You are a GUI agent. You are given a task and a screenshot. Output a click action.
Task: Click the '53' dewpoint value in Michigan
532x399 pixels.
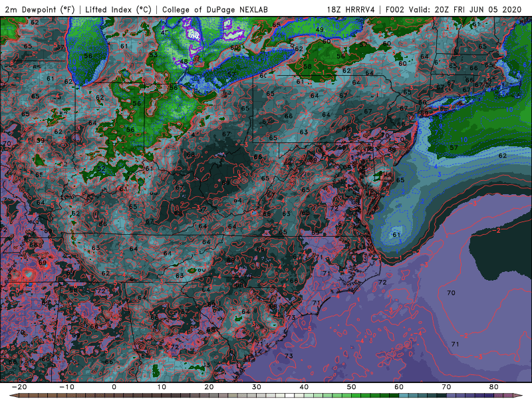click(154, 55)
